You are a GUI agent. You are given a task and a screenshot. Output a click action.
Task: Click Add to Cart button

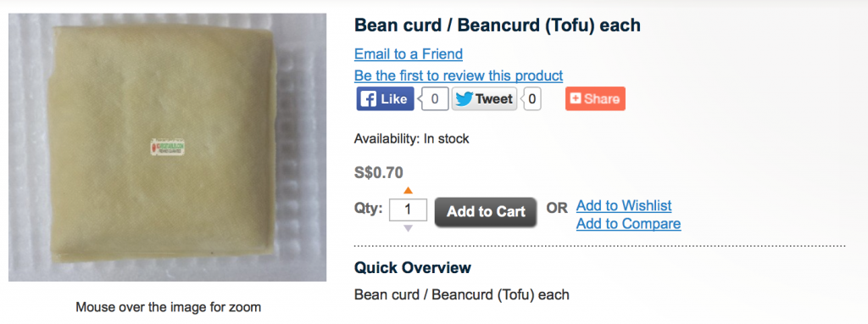[486, 211]
